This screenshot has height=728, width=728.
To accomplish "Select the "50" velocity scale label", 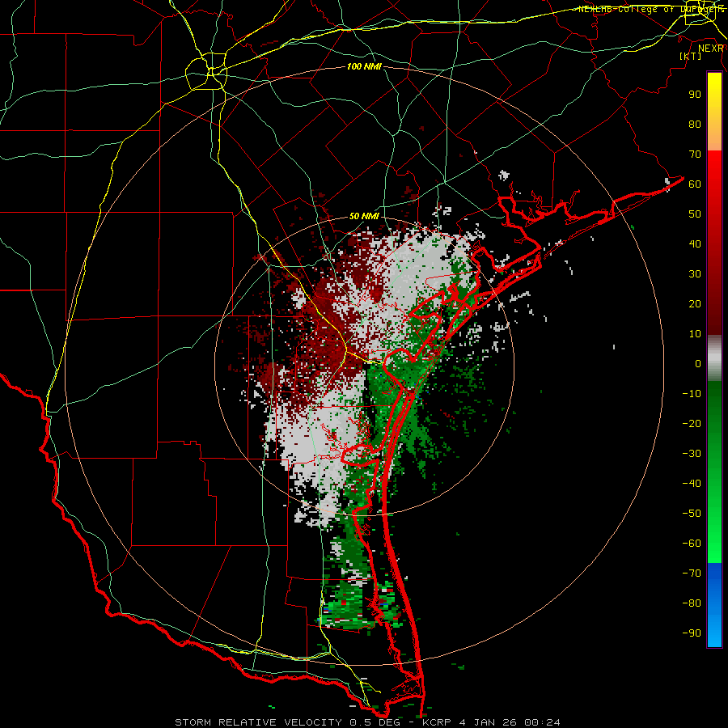I will tap(695, 214).
